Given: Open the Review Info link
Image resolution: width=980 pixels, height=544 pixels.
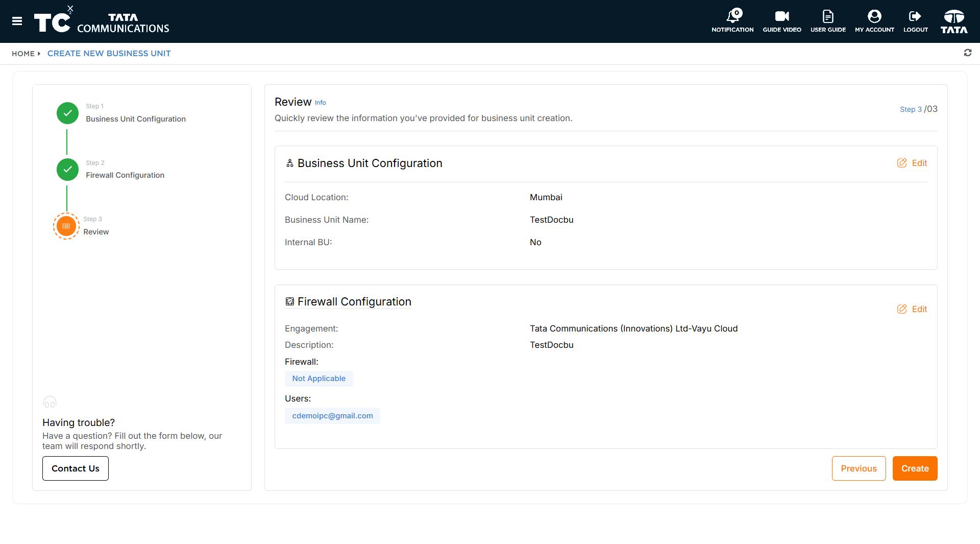Looking at the screenshot, I should click(x=320, y=102).
